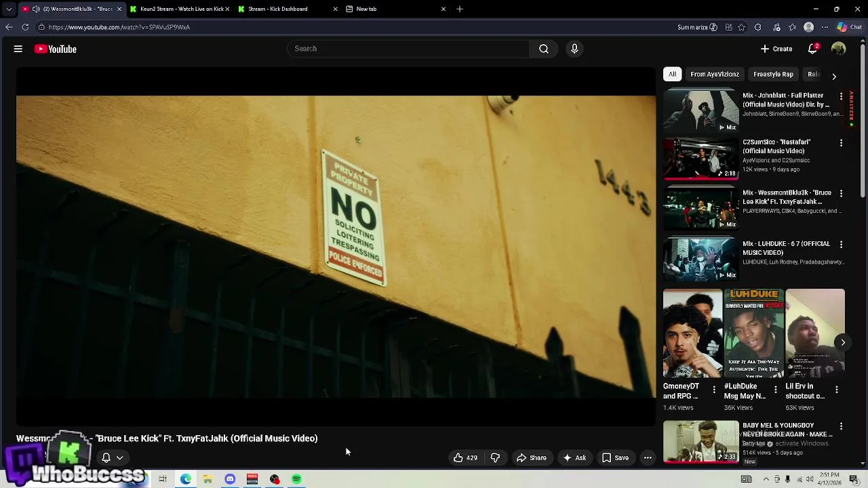Click the video player to pause
This screenshot has height=488, width=868.
point(336,247)
